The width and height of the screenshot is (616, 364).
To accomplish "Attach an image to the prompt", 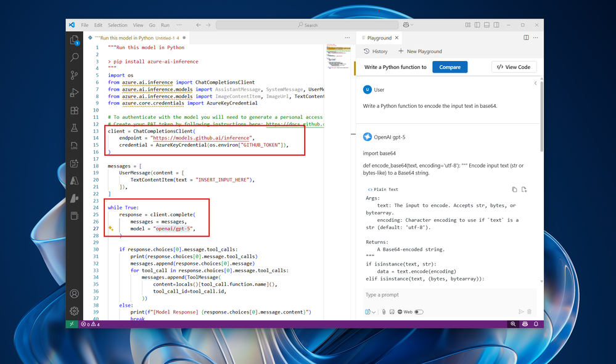I will pos(392,312).
